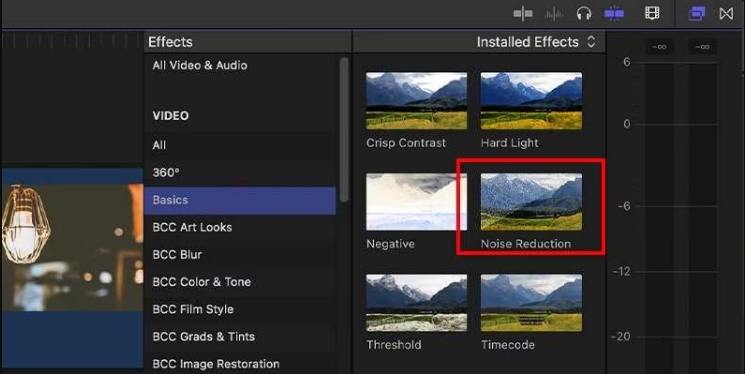The image size is (745, 374).
Task: Open BCC Color & Tone category
Action: (x=240, y=282)
